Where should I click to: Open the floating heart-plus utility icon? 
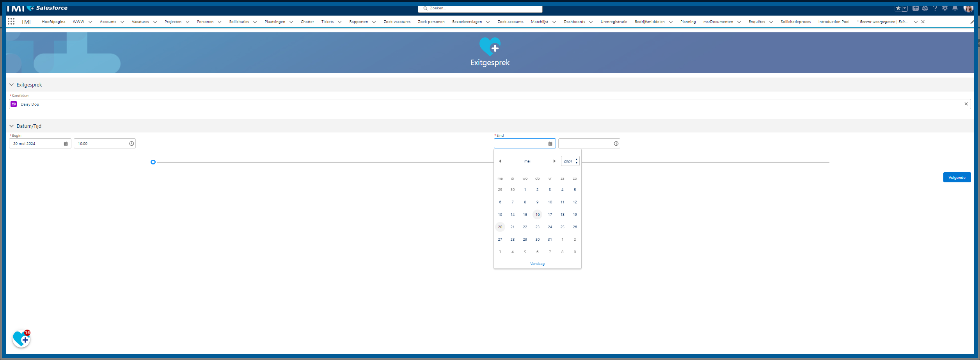(x=21, y=339)
